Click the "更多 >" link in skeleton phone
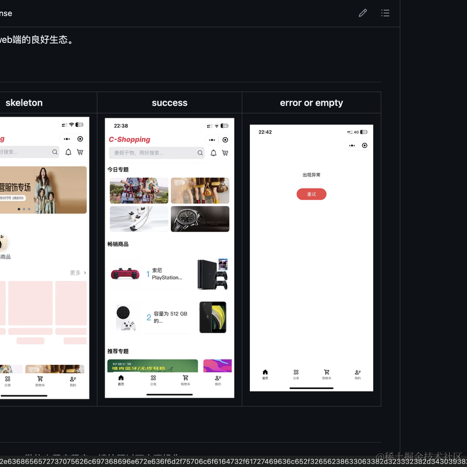 [x=78, y=273]
